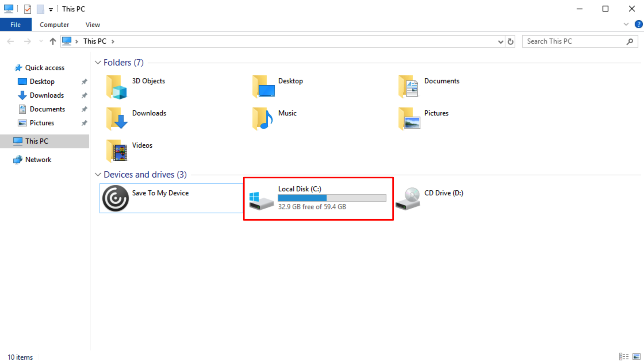The image size is (644, 362).
Task: Open the 3D Objects folder
Action: [148, 81]
